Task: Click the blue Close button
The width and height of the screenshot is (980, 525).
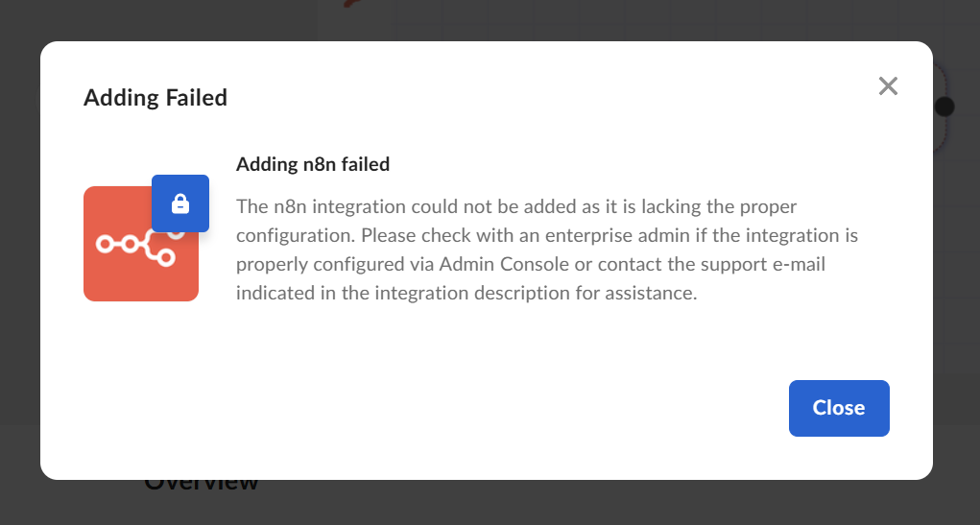Action: pyautogui.click(x=839, y=408)
